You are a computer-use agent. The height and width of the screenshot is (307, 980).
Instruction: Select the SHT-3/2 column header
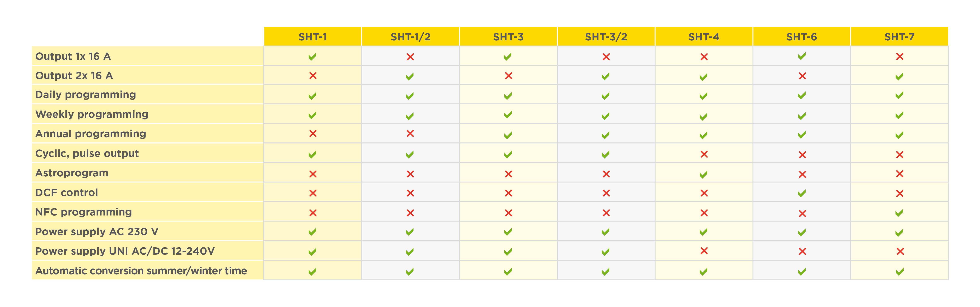[x=606, y=36]
